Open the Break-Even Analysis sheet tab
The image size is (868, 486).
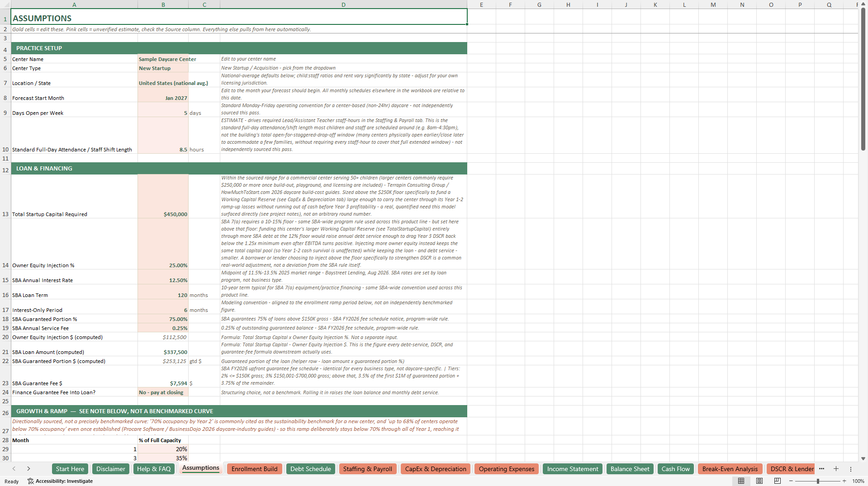pyautogui.click(x=730, y=469)
